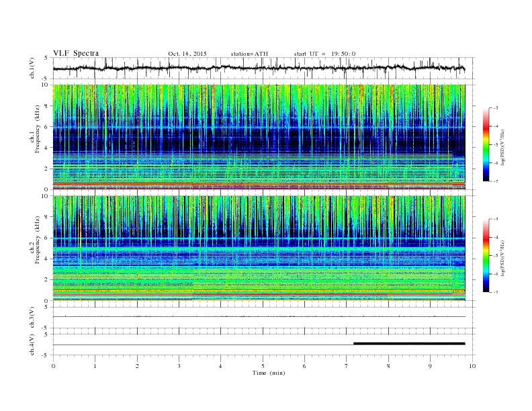Click the "Time (min)" axis label
The width and height of the screenshot is (532, 411).
pos(269,373)
